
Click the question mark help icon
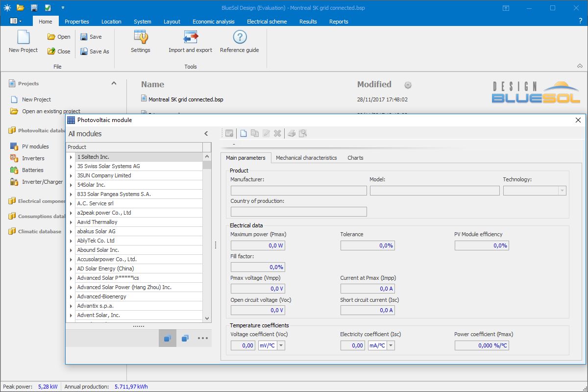tap(581, 21)
